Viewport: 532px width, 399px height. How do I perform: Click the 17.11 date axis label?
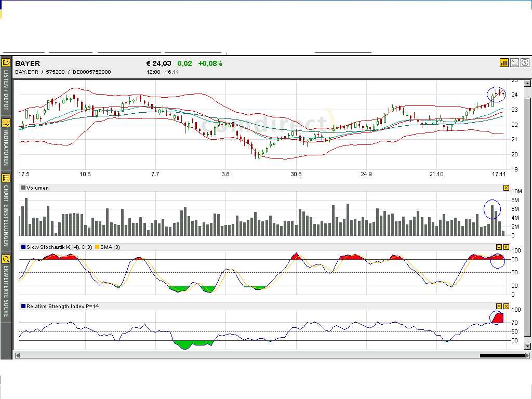pyautogui.click(x=499, y=174)
